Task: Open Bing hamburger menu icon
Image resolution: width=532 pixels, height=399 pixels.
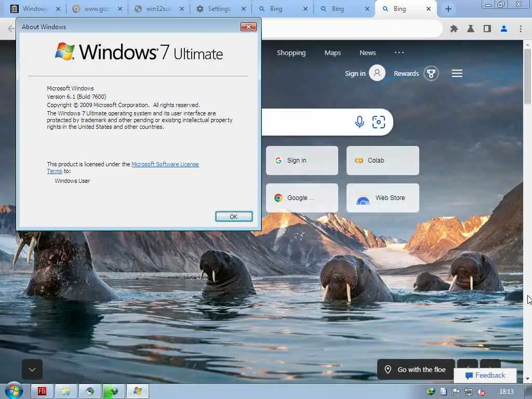Action: tap(457, 73)
